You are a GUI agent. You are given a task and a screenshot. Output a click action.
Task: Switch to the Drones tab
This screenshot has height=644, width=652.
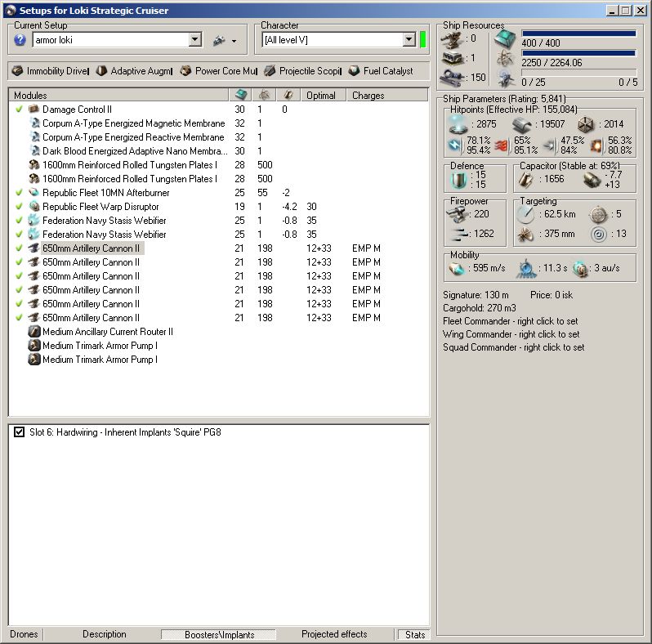[x=24, y=634]
